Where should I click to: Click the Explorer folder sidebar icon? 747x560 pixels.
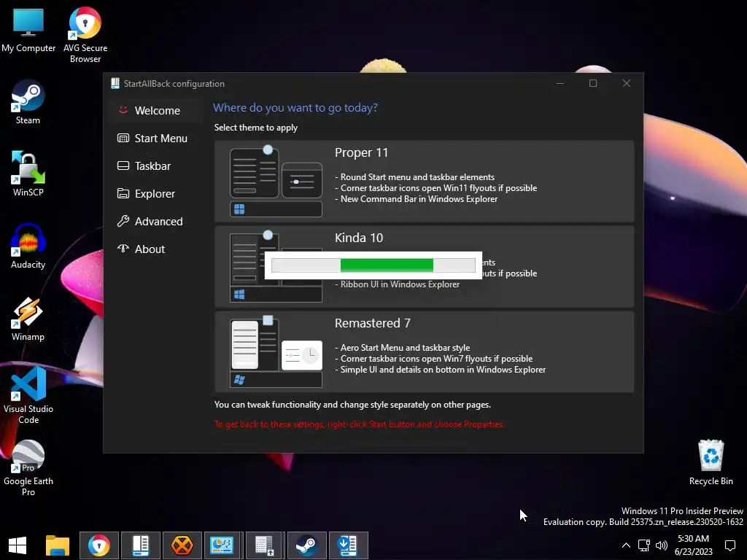(123, 193)
